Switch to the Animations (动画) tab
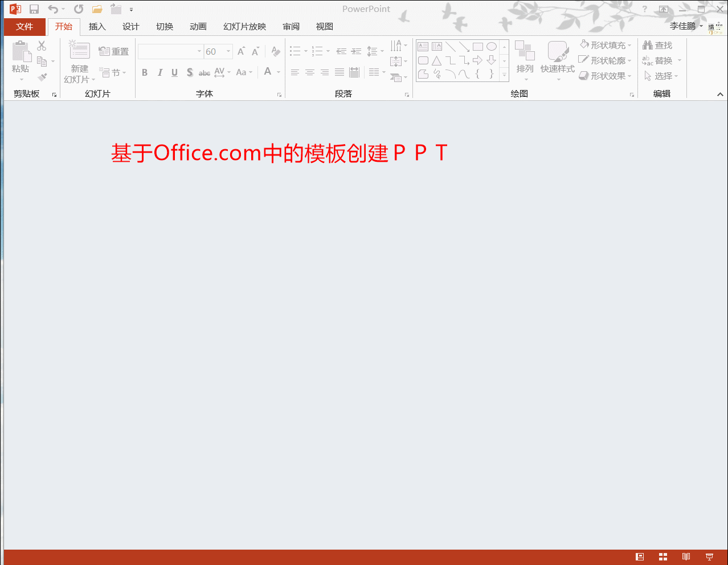The height and width of the screenshot is (565, 728). coord(198,27)
